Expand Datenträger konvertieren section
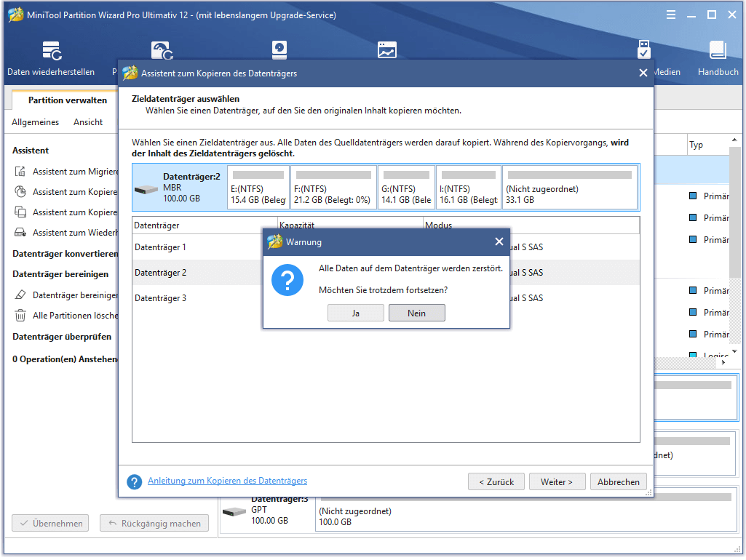Viewport: 746px width, 560px height. pos(66,254)
